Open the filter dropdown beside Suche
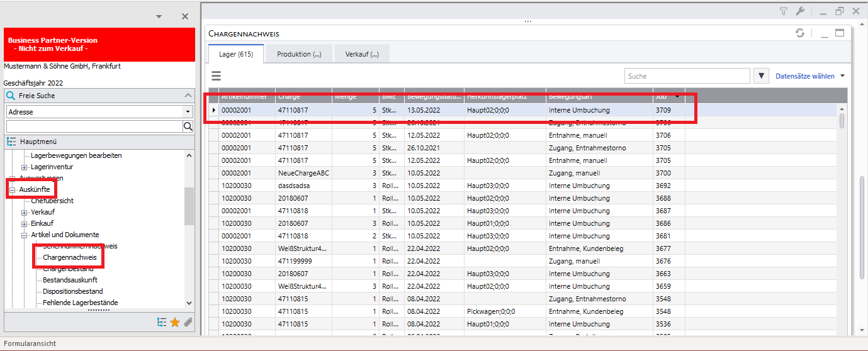Viewport: 868px width, 351px height. pos(762,76)
